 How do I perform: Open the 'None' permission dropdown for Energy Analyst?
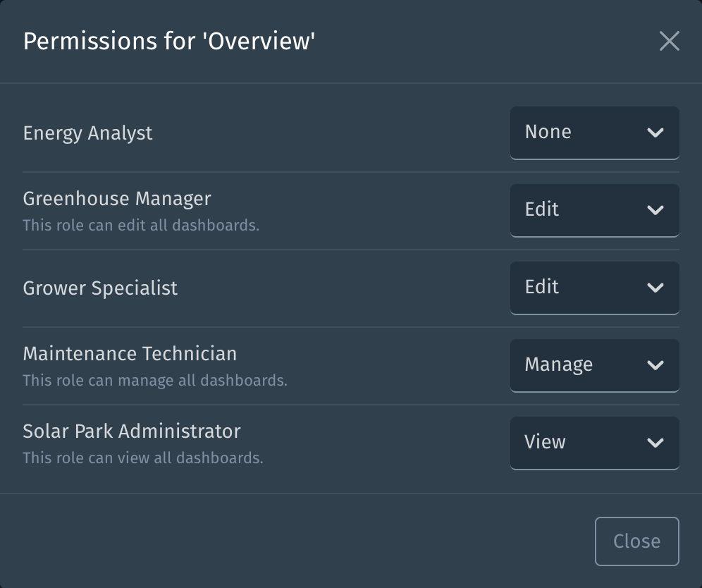(x=594, y=132)
